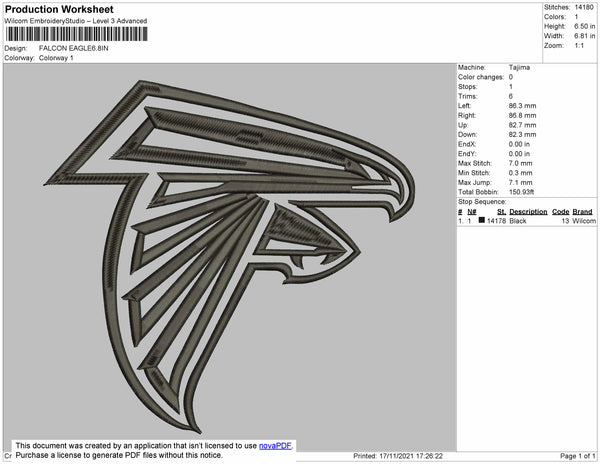Click the 'Code' column header

click(x=561, y=212)
